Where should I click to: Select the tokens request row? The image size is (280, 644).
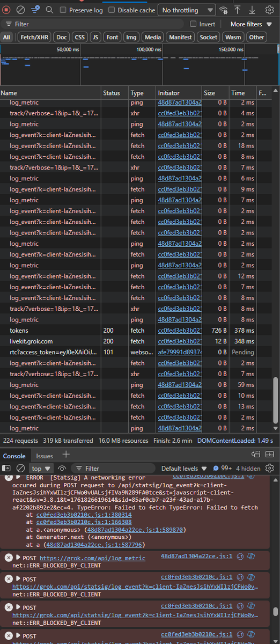[137, 330]
